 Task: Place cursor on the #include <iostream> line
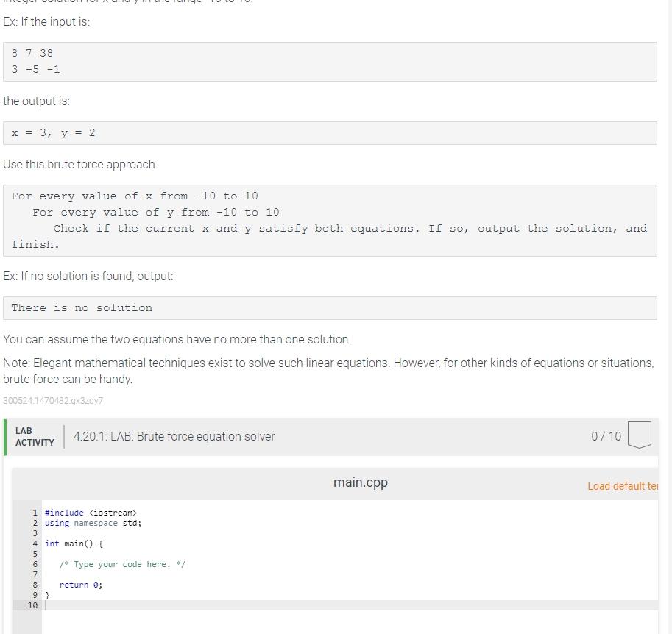tap(91, 513)
